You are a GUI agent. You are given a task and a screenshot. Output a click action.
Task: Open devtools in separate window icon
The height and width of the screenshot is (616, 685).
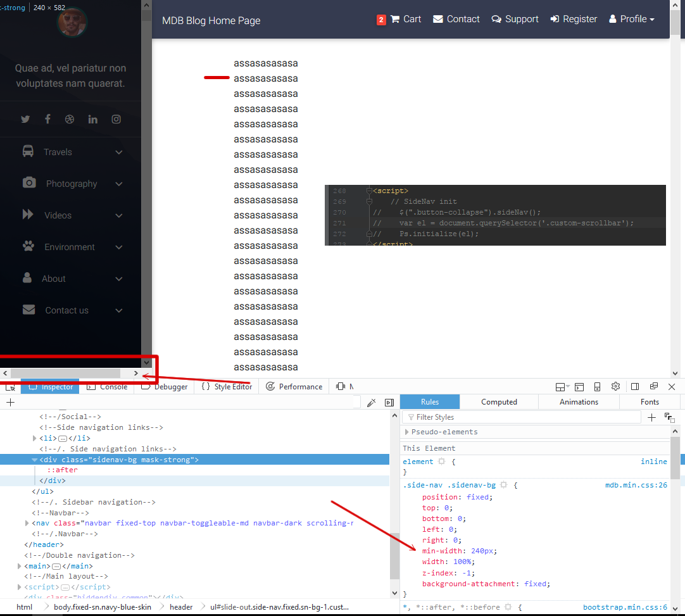pos(654,386)
